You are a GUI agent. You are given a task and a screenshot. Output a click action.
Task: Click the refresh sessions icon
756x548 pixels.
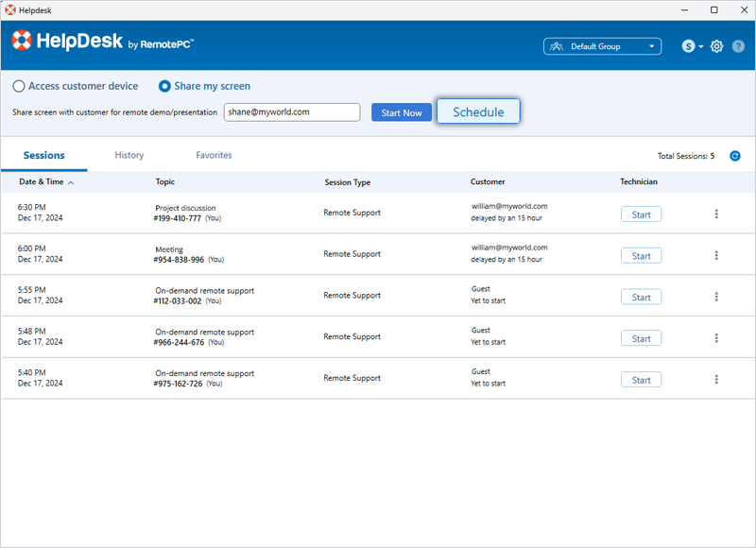click(735, 156)
